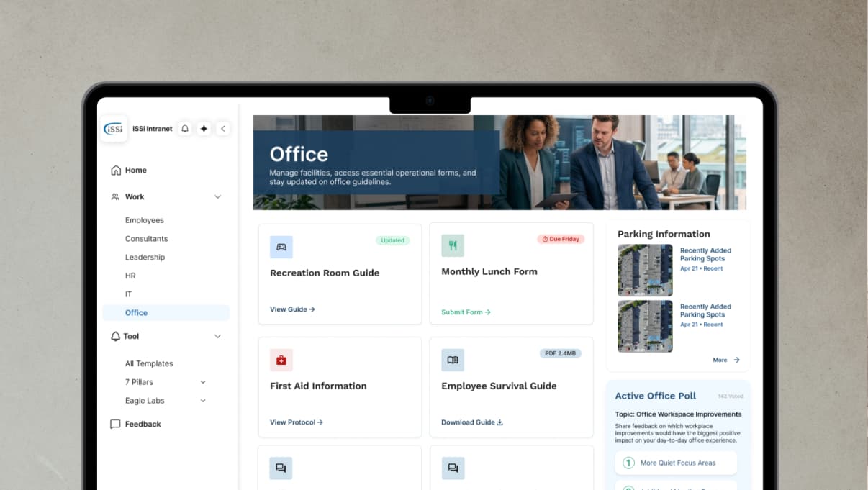This screenshot has width=868, height=490.
Task: Click the Submit Form link
Action: (466, 312)
